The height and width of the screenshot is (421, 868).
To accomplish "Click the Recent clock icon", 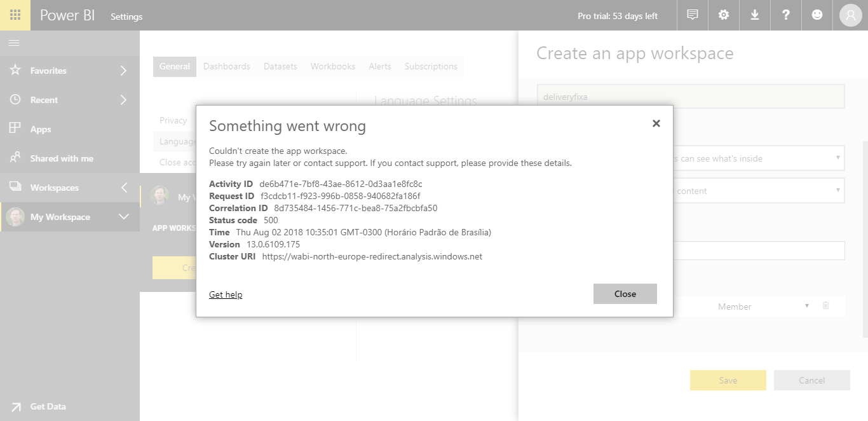I will [x=15, y=99].
